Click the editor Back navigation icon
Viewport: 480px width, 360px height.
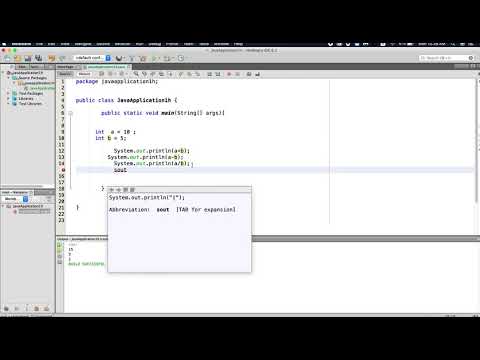click(x=111, y=74)
